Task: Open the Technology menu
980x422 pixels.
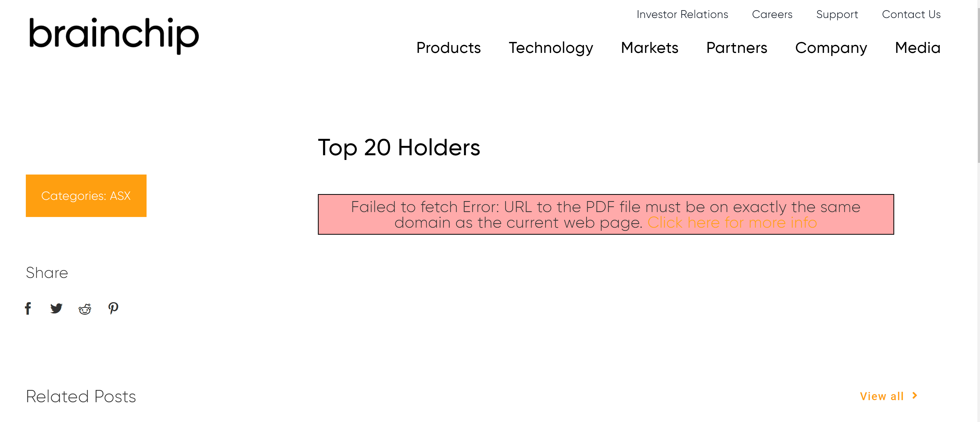Action: pyautogui.click(x=551, y=48)
